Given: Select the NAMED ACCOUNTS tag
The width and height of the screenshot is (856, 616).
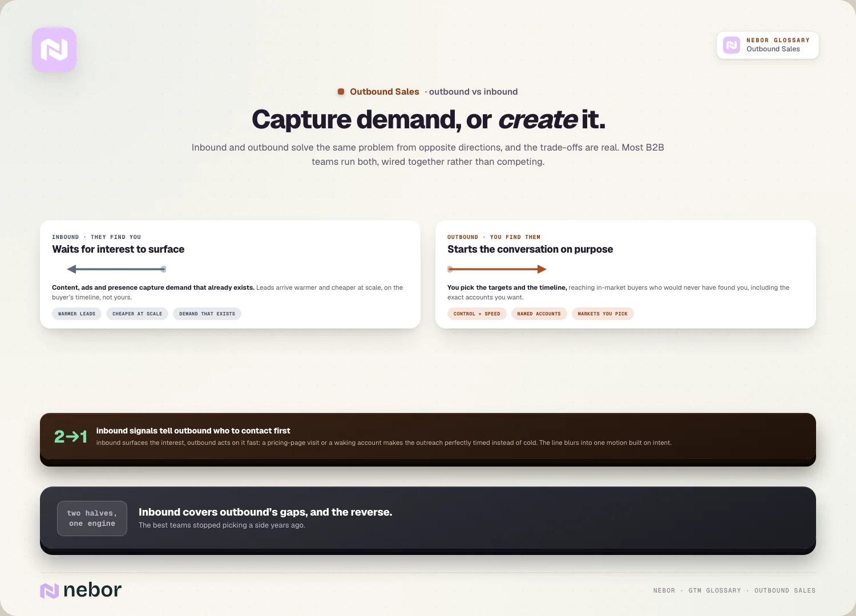Looking at the screenshot, I should coord(539,314).
